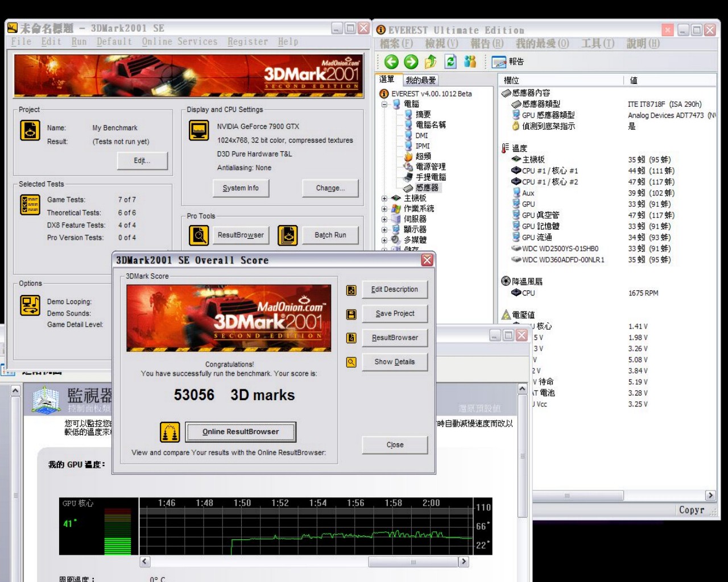Click the ResultBrowser icon in score dialog
The width and height of the screenshot is (728, 582).
(351, 338)
